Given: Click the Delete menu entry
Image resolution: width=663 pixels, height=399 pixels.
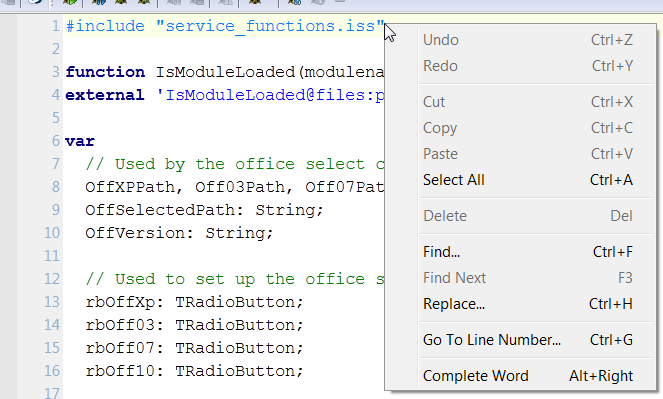Looking at the screenshot, I should click(x=528, y=216).
